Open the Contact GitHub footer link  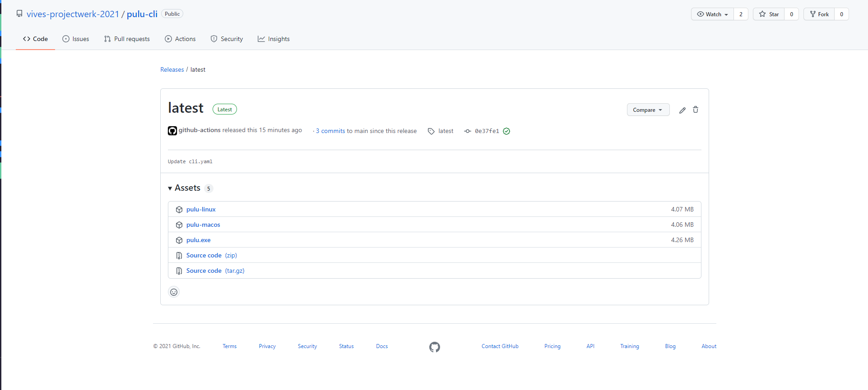(500, 346)
